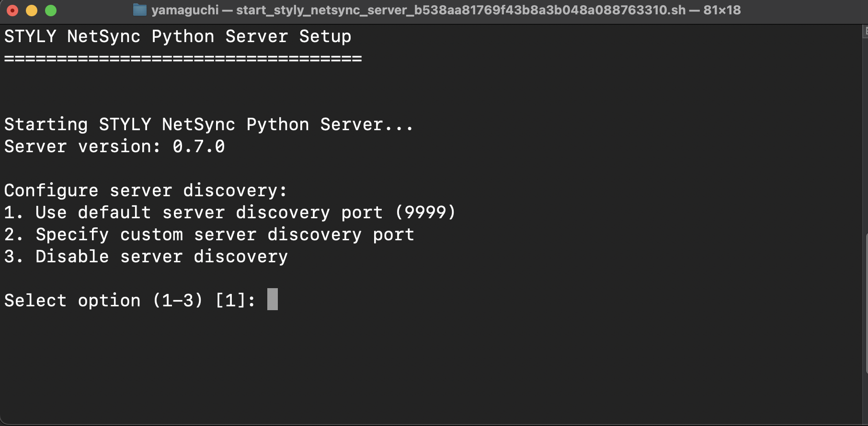868x426 pixels.
Task: Click the 81x18 size indicator in the title bar
Action: tap(721, 10)
